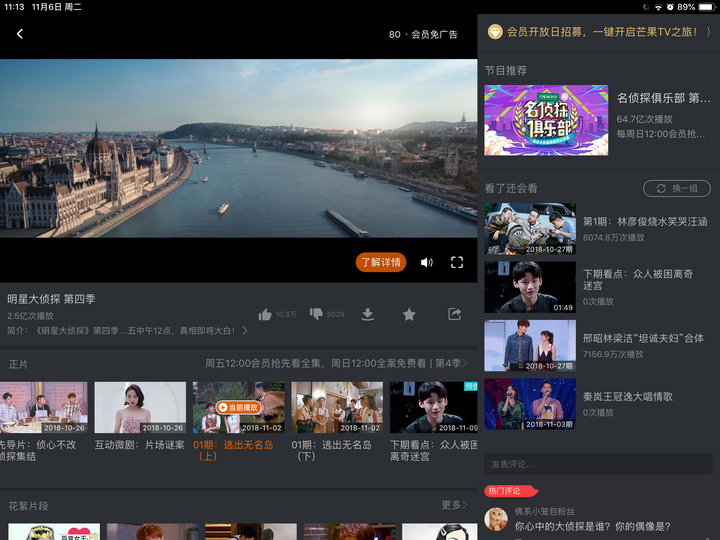Mute the ad with the speaker icon
720x540 pixels.
427,262
